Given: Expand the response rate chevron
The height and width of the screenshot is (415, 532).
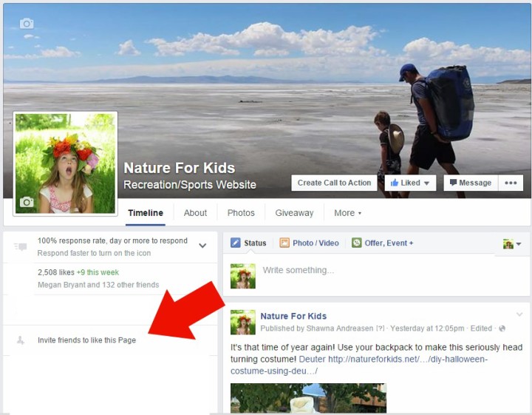Looking at the screenshot, I should (202, 245).
